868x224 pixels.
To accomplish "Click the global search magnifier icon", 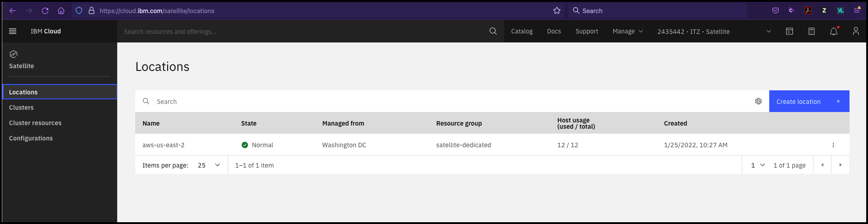I will [493, 31].
